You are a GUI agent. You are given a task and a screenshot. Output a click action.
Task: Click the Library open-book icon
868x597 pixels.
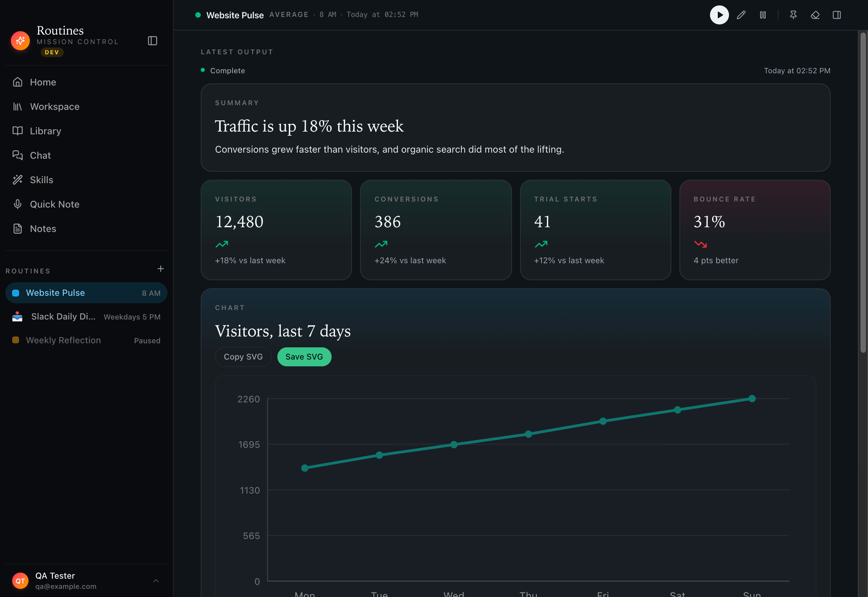(18, 131)
